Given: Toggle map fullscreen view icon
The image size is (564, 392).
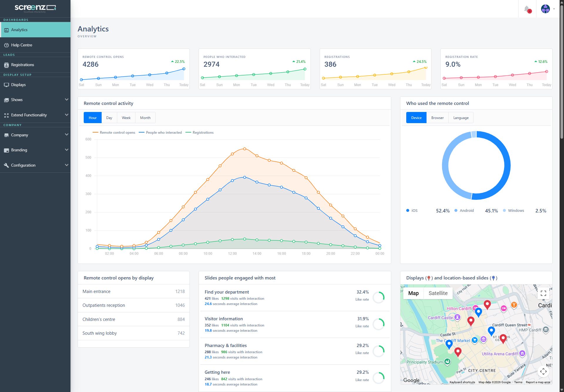Looking at the screenshot, I should [543, 293].
